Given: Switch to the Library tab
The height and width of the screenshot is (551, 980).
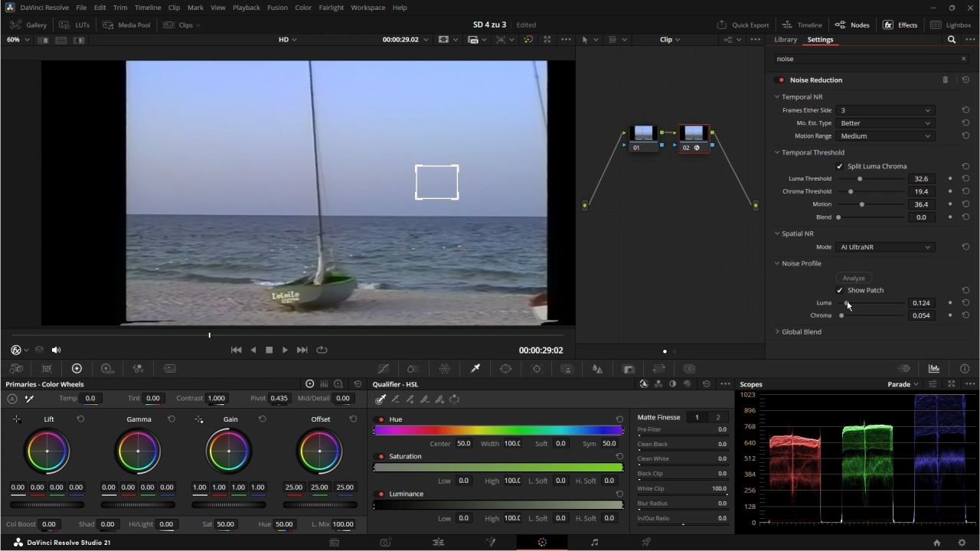Looking at the screenshot, I should [x=786, y=40].
